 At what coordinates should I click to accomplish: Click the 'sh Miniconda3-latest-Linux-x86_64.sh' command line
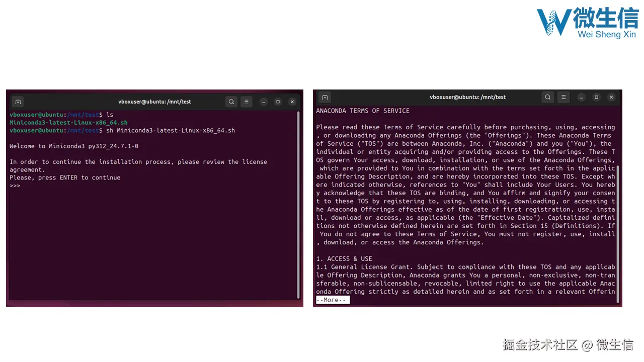(x=122, y=131)
